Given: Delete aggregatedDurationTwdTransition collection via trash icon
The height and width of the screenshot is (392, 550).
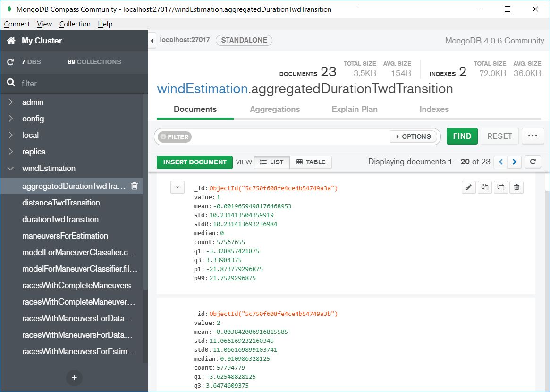Looking at the screenshot, I should pos(135,186).
